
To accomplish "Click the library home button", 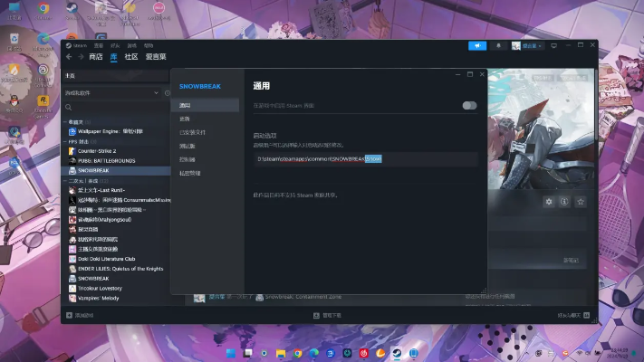I will pyautogui.click(x=115, y=76).
